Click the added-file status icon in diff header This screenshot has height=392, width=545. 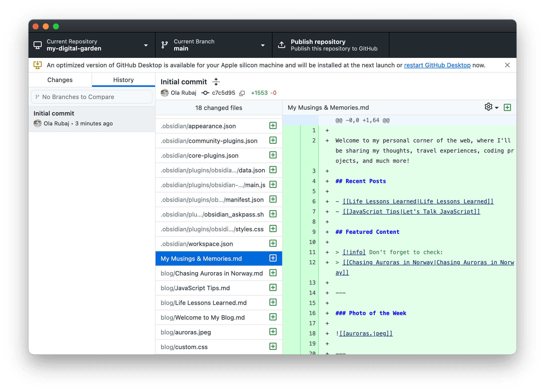pos(507,107)
